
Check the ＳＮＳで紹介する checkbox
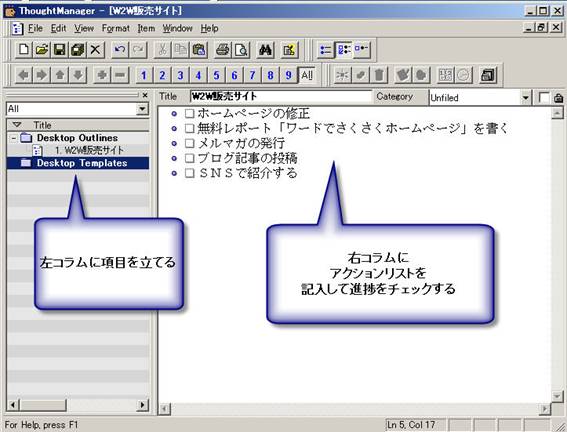(189, 173)
